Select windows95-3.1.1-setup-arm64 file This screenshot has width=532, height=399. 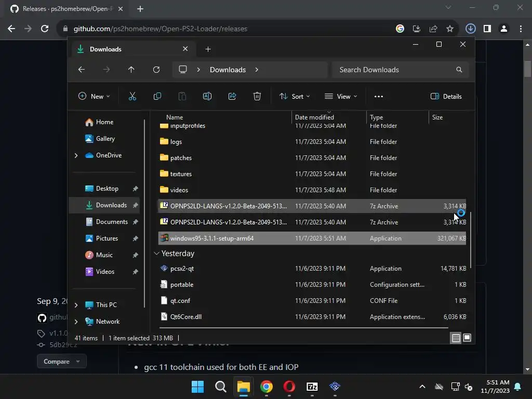click(312, 238)
